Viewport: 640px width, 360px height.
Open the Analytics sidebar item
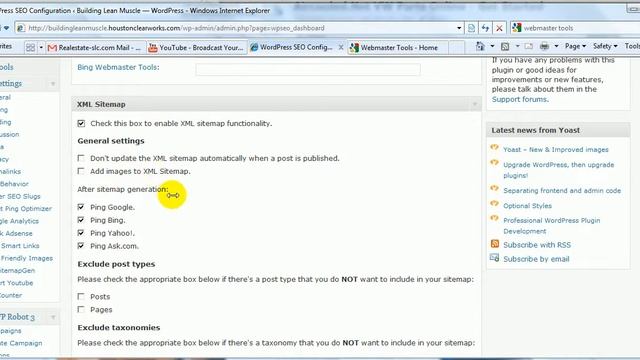tap(20, 221)
